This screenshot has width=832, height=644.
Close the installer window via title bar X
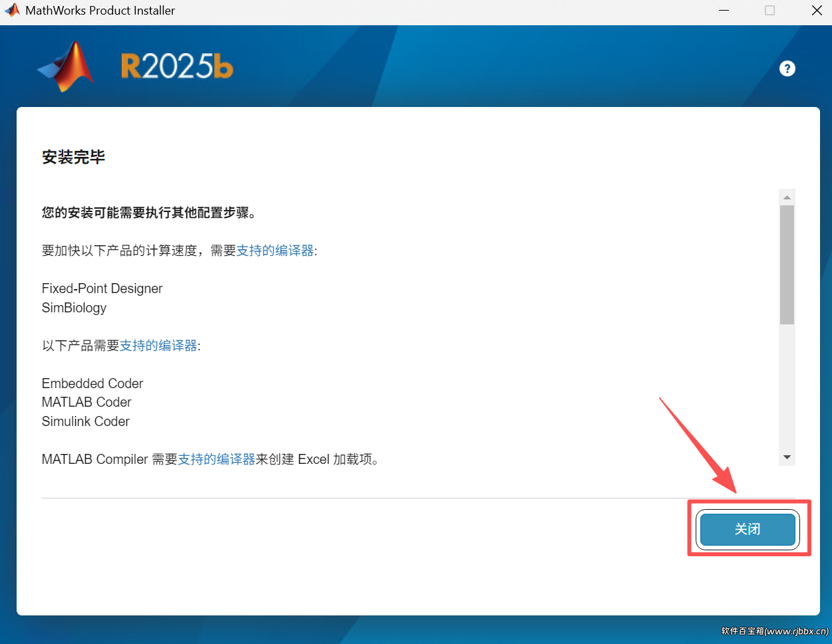coord(817,11)
